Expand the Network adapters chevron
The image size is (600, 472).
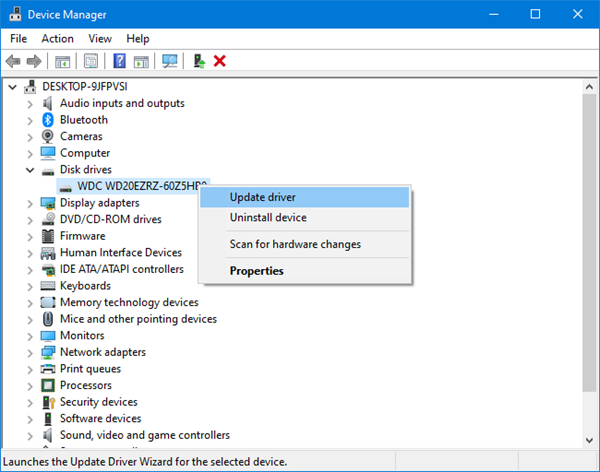coord(30,353)
